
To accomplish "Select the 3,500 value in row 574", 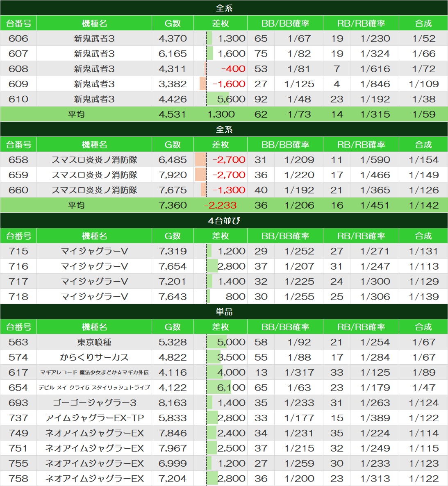I will tap(231, 357).
